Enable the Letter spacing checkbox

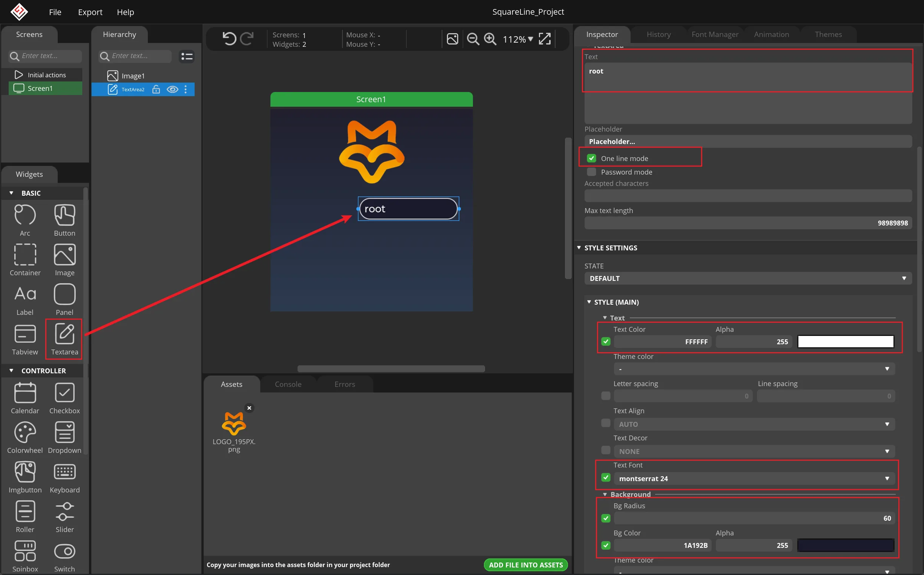[x=606, y=396]
